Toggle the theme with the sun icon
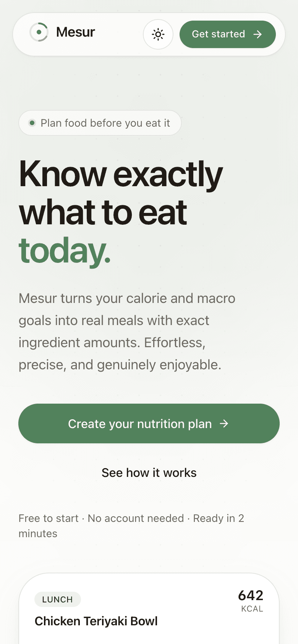298x644 pixels. tap(158, 34)
